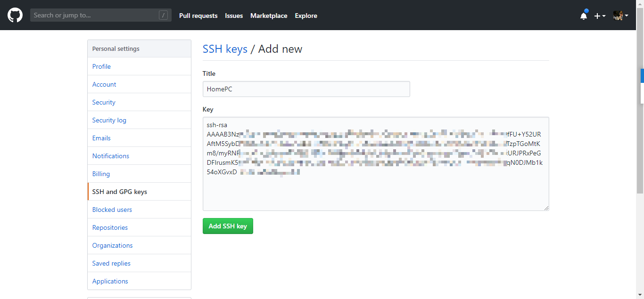The image size is (644, 299).
Task: Select Profile in settings sidebar
Action: pos(101,66)
